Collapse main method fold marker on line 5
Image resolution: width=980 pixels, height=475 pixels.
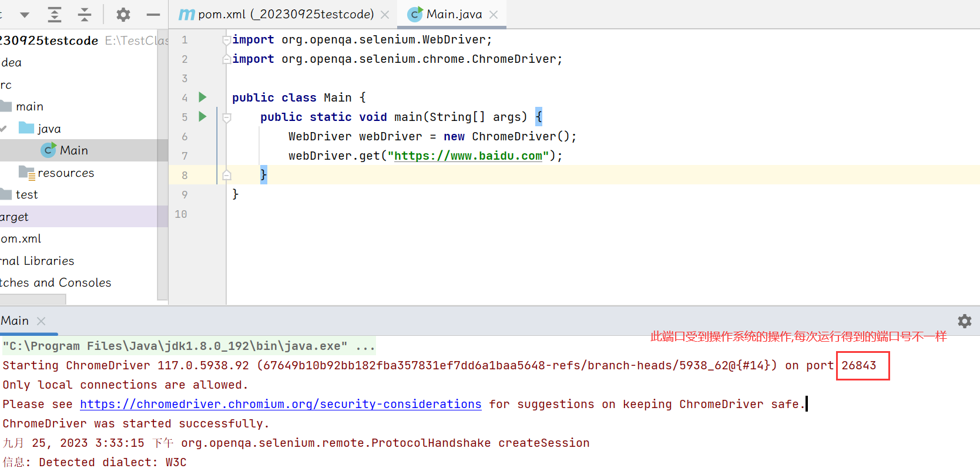point(227,117)
